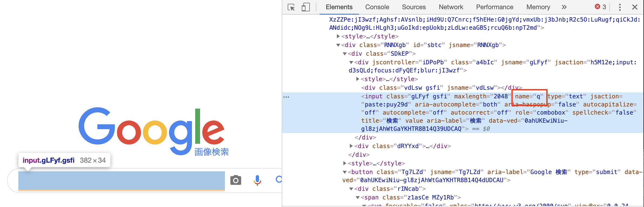Collapse the span with class z1asCe MZy1Rb
644x207 pixels.
coord(358,198)
